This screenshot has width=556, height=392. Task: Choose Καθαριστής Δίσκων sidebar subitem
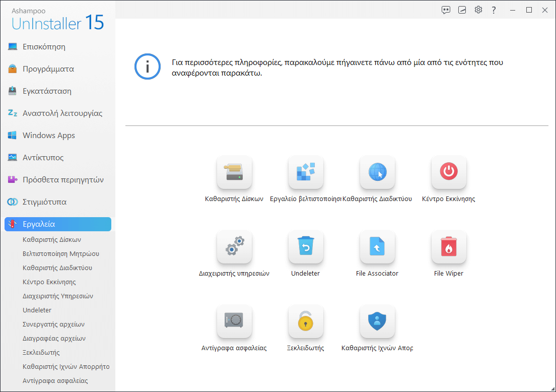tap(52, 239)
